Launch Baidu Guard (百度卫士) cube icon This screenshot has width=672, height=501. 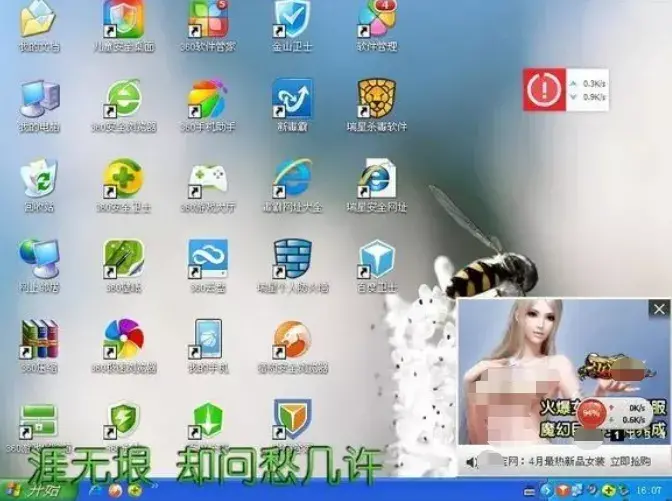378,260
